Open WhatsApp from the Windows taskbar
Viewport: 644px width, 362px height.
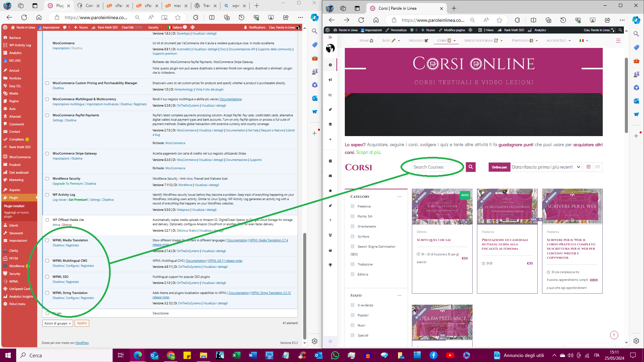click(335, 355)
